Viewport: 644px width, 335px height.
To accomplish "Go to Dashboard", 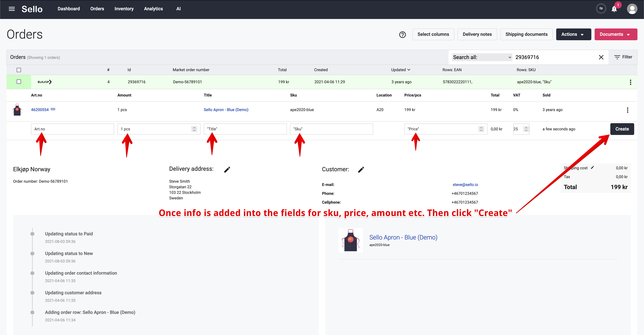I will 69,9.
